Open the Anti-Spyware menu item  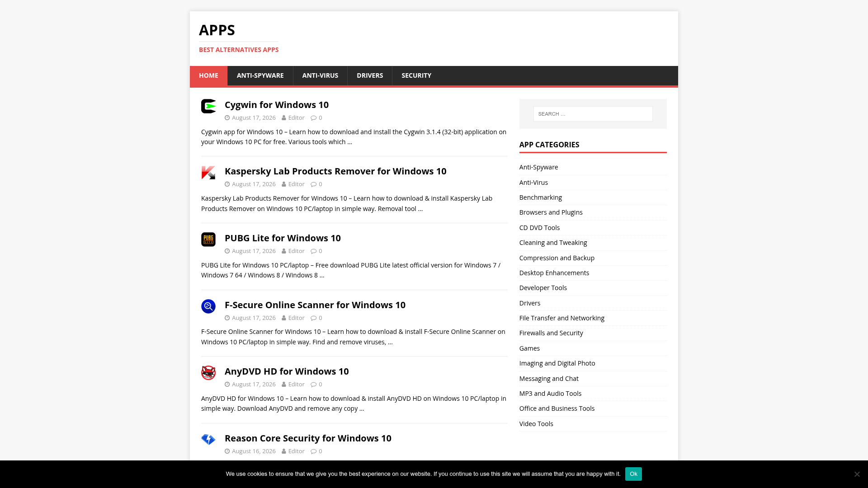[x=260, y=75]
